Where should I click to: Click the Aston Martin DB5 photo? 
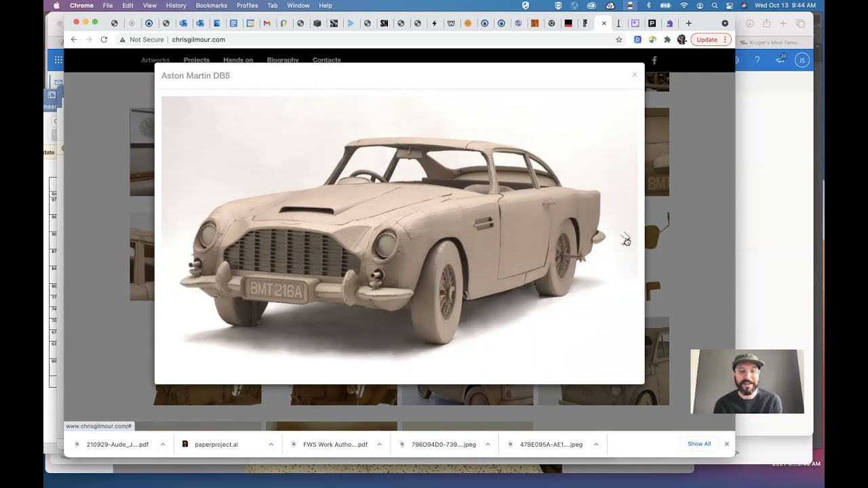pos(399,237)
